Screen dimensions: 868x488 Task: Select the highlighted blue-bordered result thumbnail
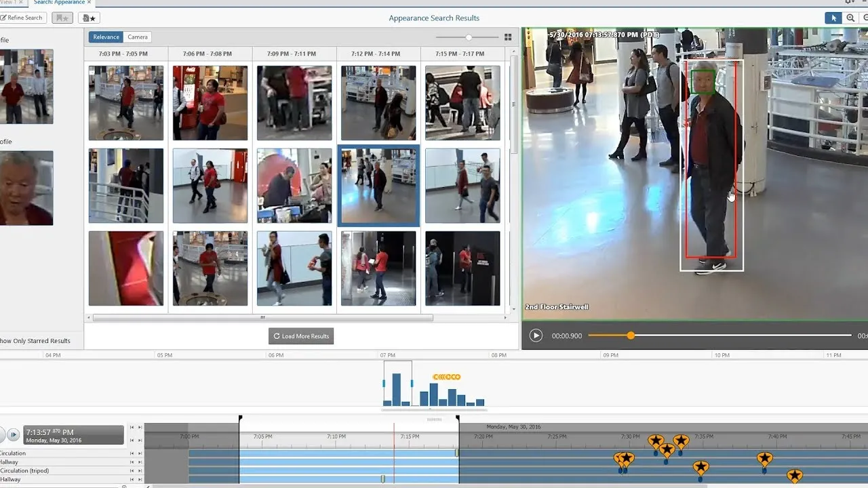(378, 186)
